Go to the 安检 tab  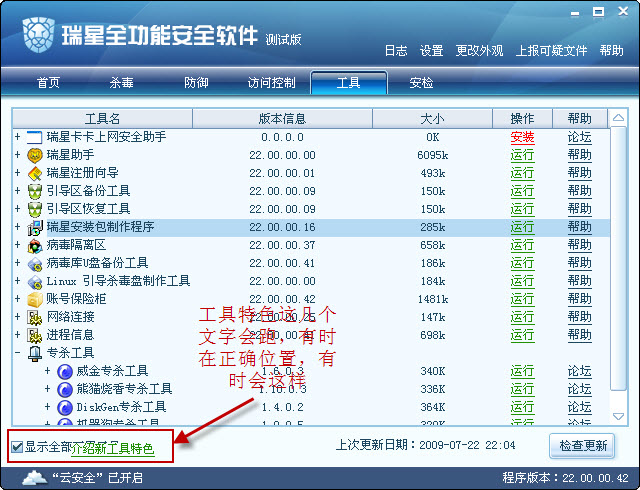pyautogui.click(x=421, y=83)
